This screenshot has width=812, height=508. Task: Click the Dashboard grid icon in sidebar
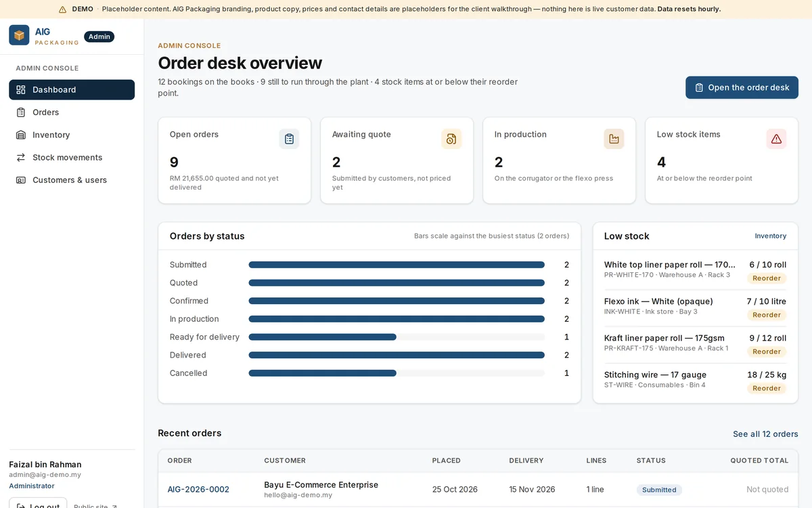click(x=21, y=89)
